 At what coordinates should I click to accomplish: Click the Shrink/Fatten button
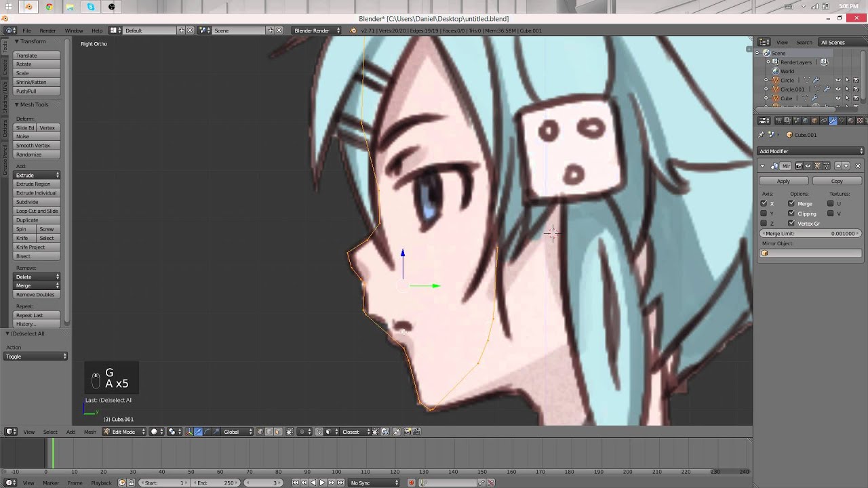click(37, 82)
